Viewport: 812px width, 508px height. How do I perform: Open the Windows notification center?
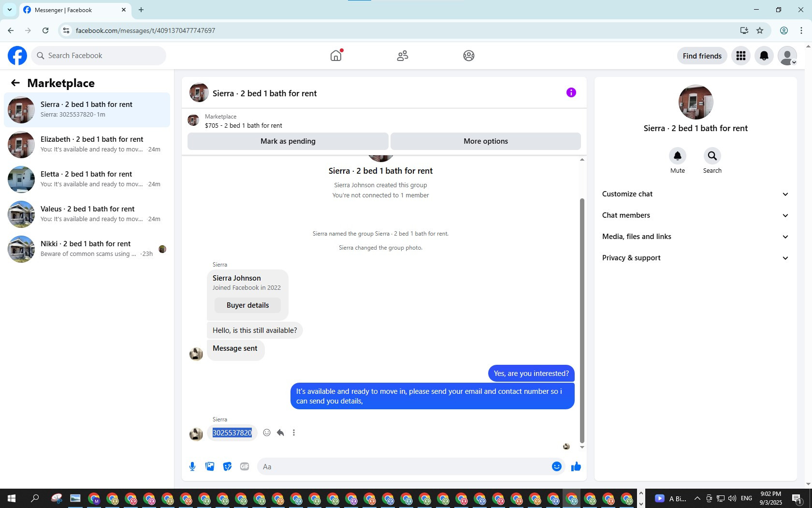coord(797,498)
